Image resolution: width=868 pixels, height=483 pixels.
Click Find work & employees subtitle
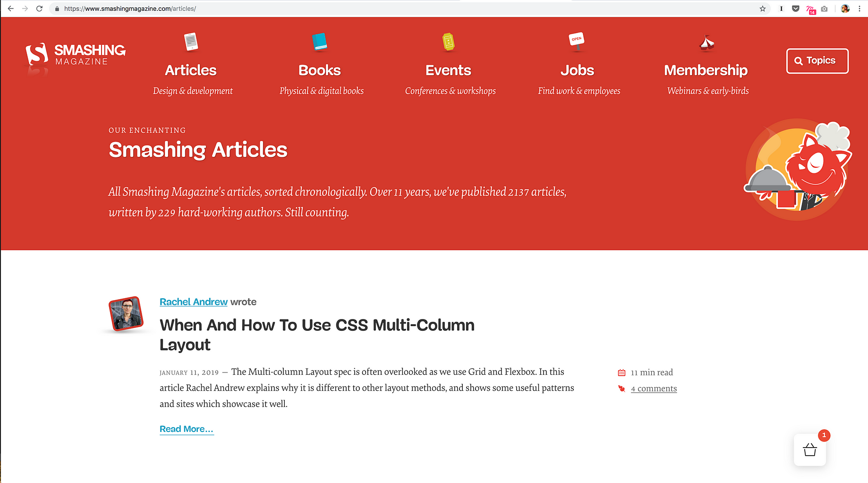coord(579,91)
